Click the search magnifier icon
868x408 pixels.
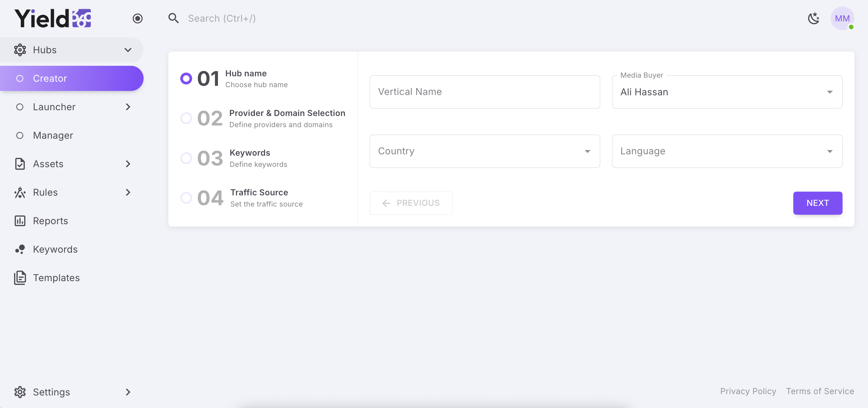[x=173, y=18]
